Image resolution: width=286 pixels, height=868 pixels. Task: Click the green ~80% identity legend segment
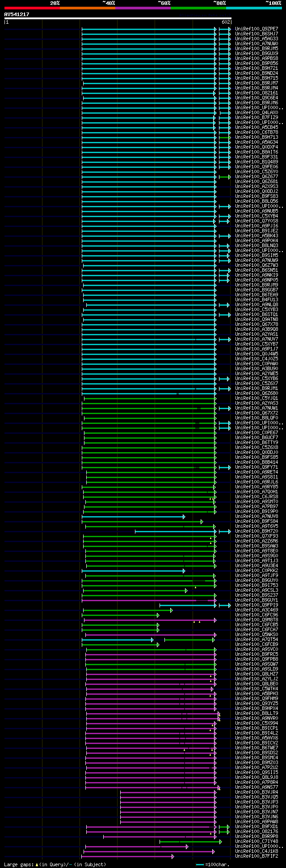click(198, 8)
